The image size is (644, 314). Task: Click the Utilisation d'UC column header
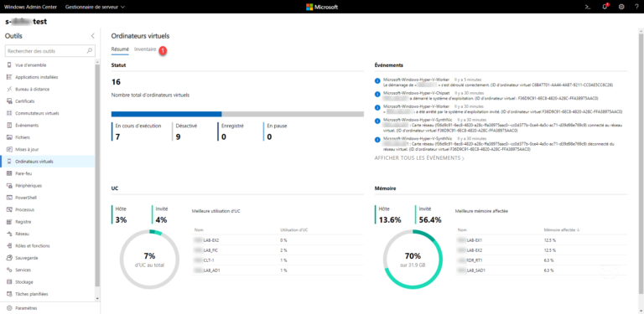pyautogui.click(x=294, y=230)
